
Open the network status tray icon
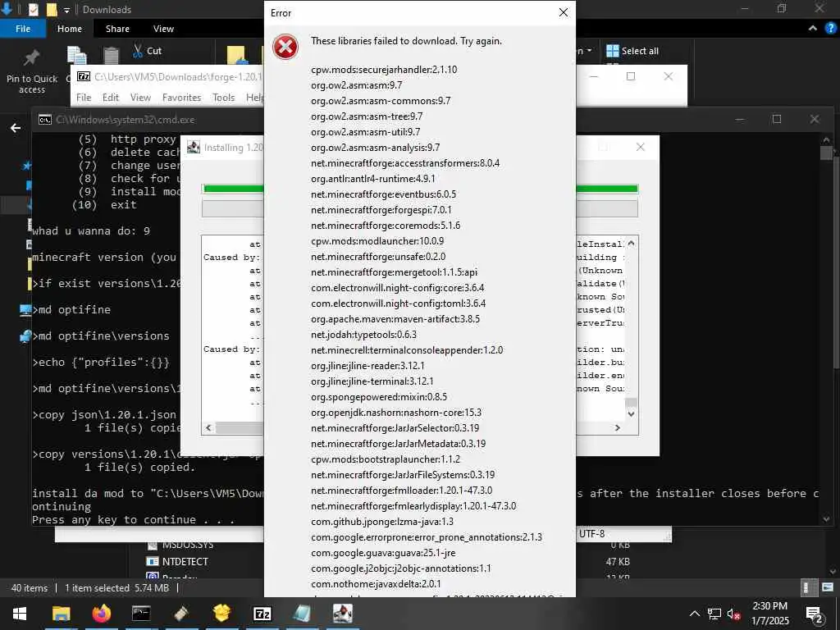pyautogui.click(x=714, y=614)
